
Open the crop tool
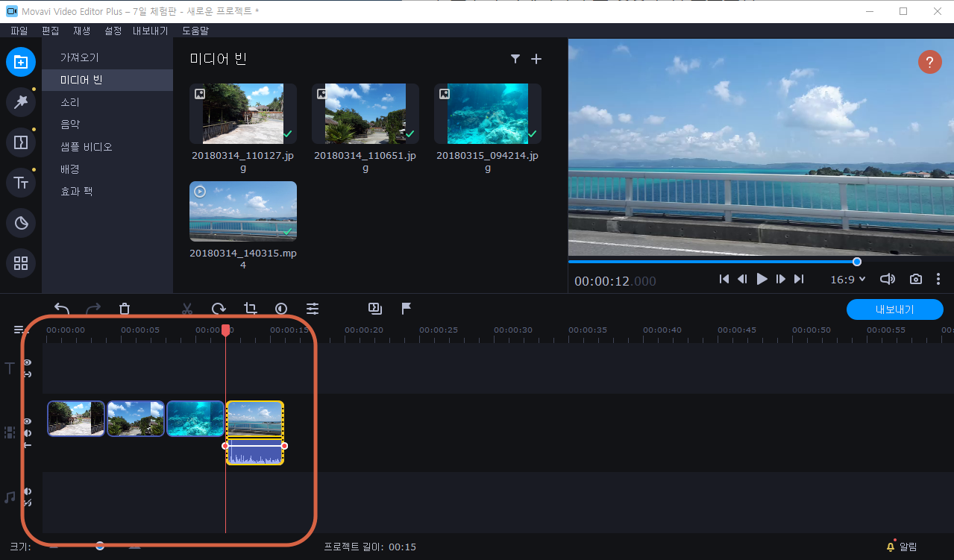250,309
